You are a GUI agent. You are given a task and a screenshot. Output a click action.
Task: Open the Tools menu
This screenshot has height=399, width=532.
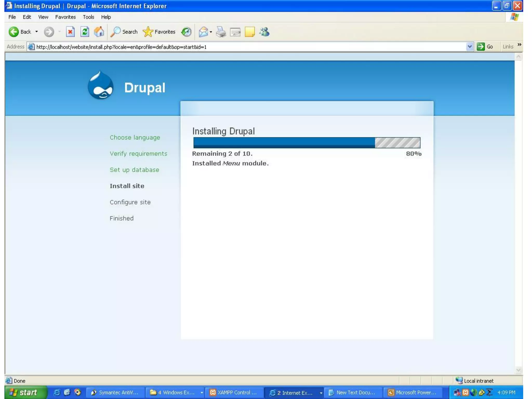tap(88, 17)
